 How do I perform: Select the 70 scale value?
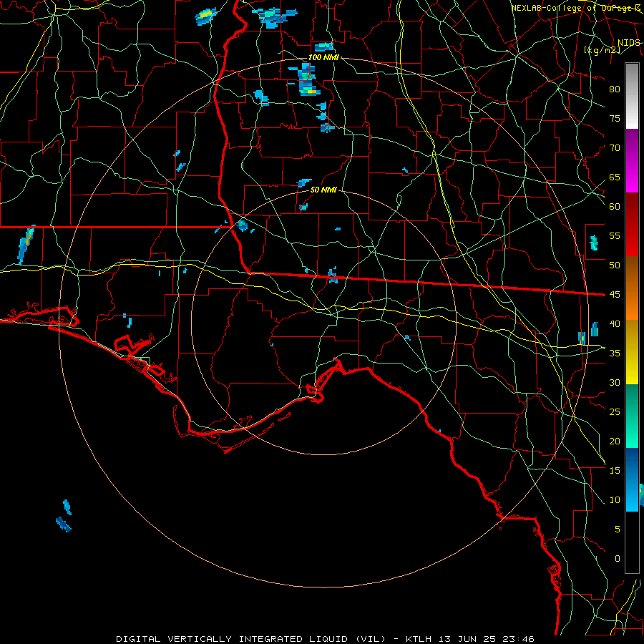coord(615,148)
